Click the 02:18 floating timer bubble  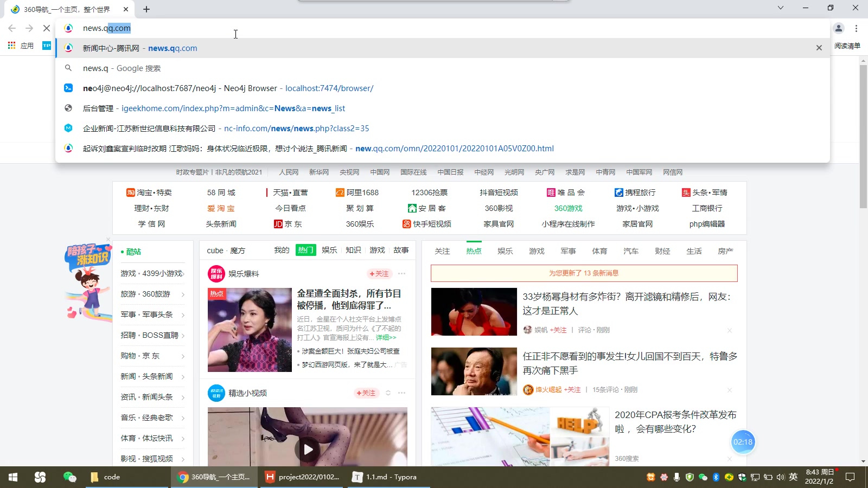(x=743, y=442)
